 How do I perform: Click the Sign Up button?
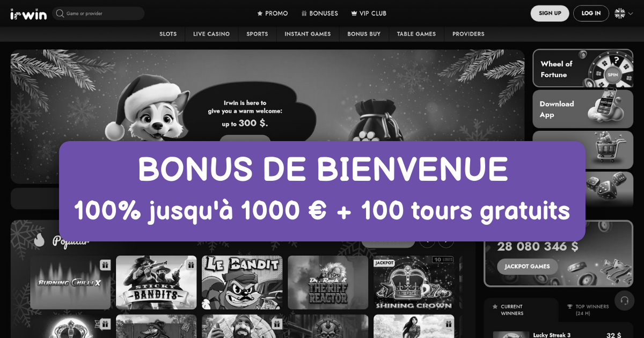[x=550, y=13]
